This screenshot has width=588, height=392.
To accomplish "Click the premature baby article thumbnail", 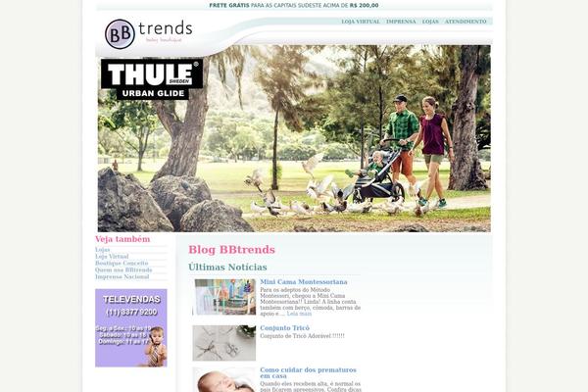I will click(224, 379).
